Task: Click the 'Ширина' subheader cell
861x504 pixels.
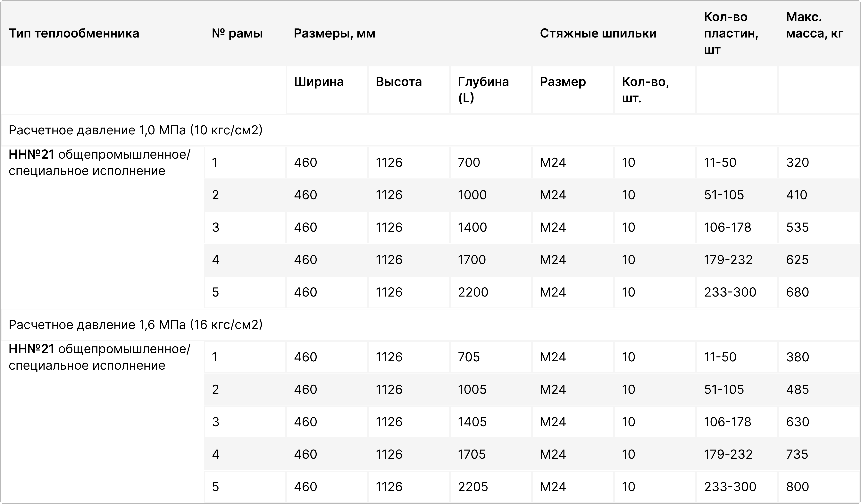Action: 319,82
